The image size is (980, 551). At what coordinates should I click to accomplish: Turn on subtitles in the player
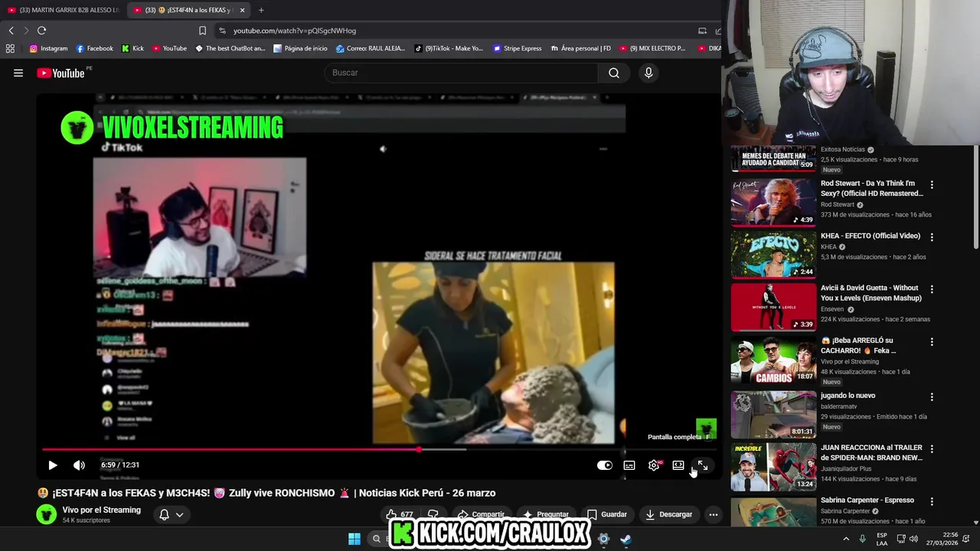[629, 465]
